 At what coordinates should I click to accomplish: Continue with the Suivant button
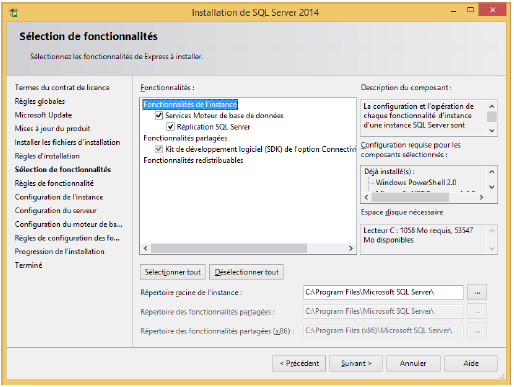pos(356,363)
